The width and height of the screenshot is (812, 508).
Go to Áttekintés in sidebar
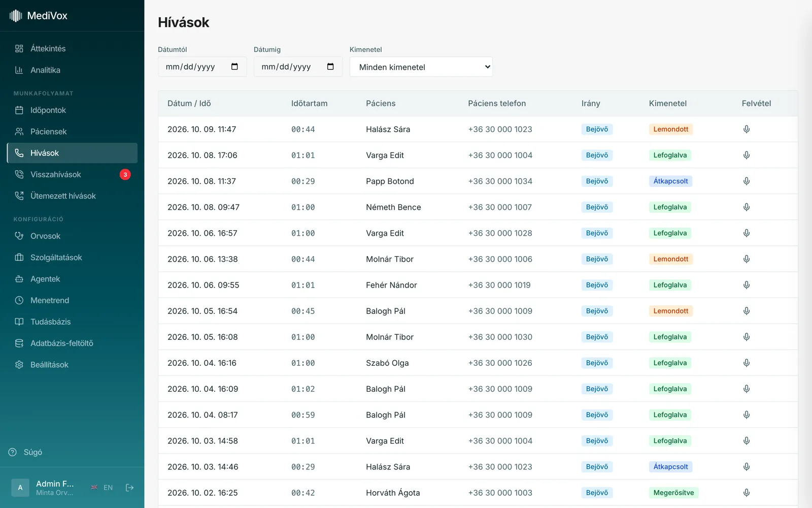pyautogui.click(x=72, y=48)
